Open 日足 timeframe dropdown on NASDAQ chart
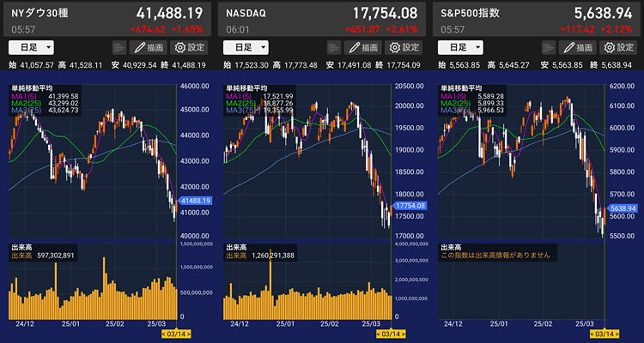Image resolution: width=644 pixels, height=343 pixels. (x=246, y=48)
